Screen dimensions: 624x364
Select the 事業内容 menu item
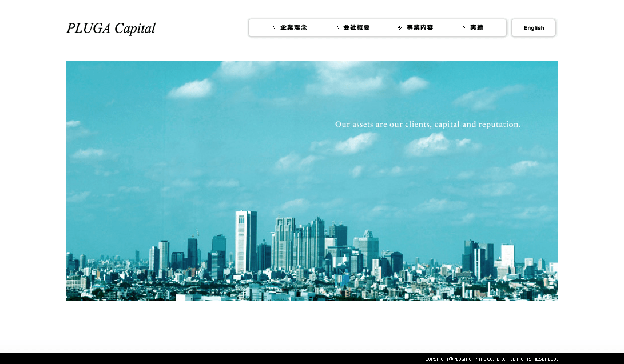pos(420,27)
